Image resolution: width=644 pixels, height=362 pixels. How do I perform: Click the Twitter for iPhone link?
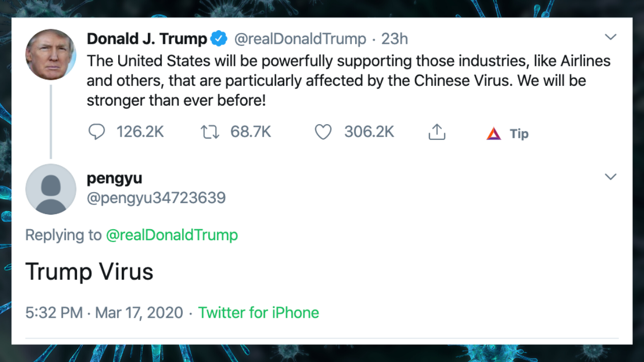coord(259,313)
